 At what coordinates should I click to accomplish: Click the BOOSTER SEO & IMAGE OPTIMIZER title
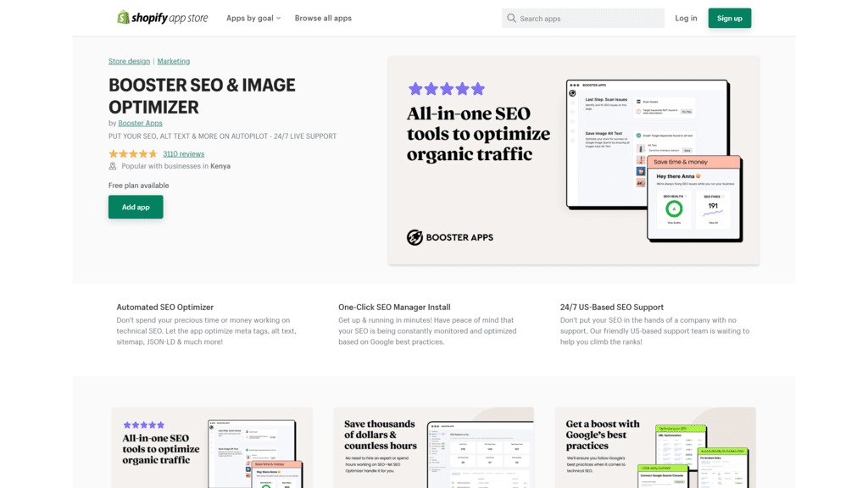(202, 96)
